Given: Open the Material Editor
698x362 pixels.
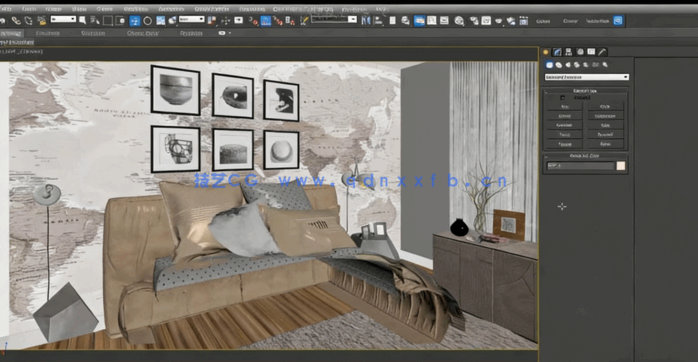Looking at the screenshot, I should [x=459, y=20].
